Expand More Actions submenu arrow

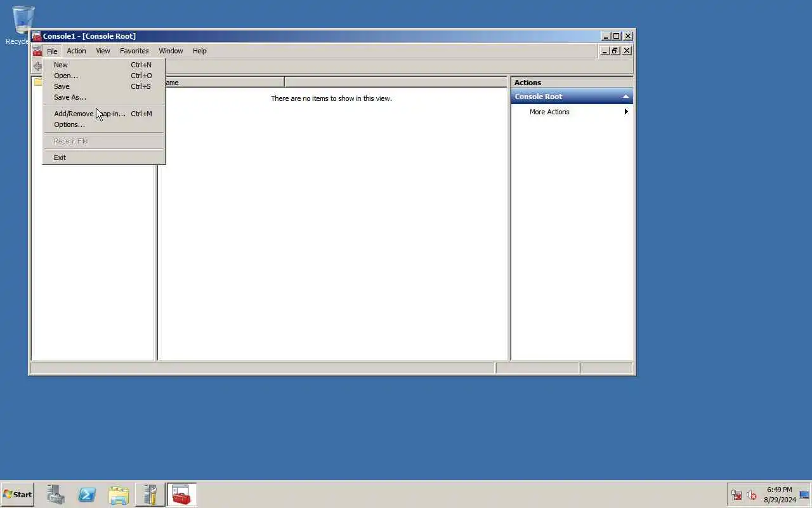coord(626,112)
